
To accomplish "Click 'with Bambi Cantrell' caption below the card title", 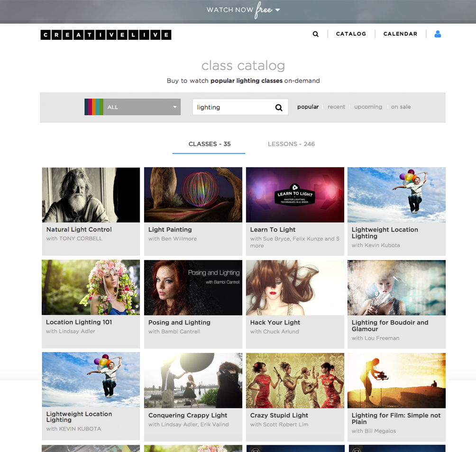I will pyautogui.click(x=174, y=332).
